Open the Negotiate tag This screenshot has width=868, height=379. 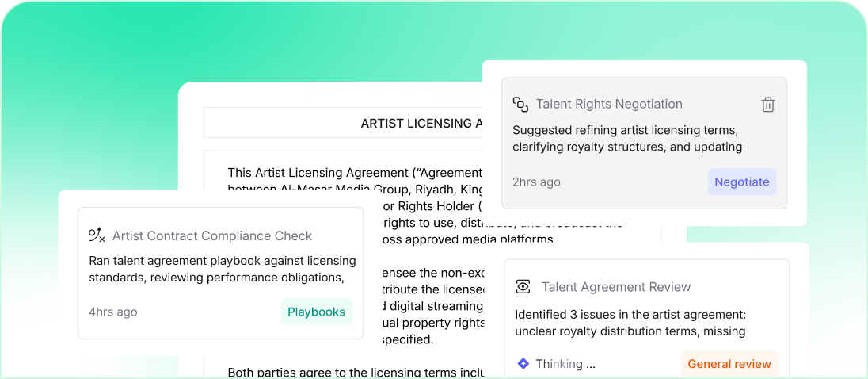click(x=741, y=182)
